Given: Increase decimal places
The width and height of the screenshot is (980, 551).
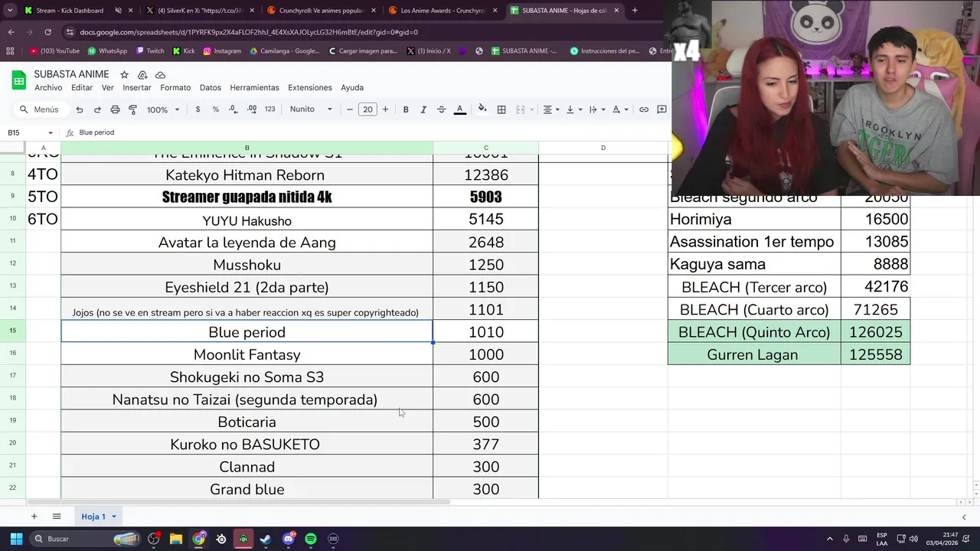Looking at the screenshot, I should pos(252,109).
